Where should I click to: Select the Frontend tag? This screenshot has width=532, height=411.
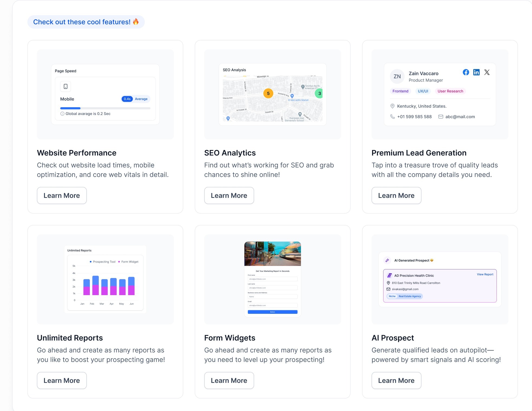pyautogui.click(x=400, y=91)
